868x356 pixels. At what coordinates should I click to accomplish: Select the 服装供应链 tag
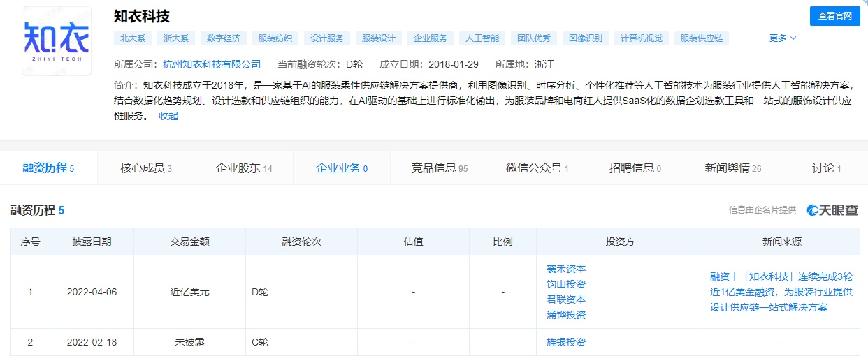pos(702,38)
